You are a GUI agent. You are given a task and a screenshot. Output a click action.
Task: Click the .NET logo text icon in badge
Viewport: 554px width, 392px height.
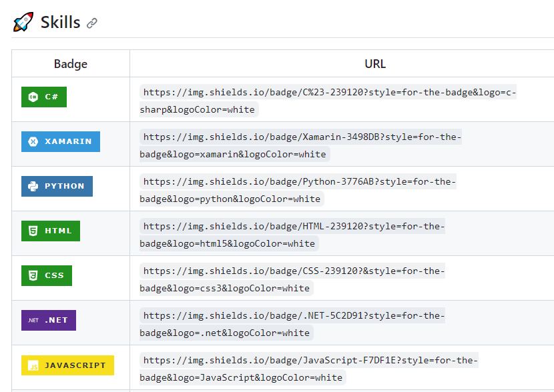33,321
